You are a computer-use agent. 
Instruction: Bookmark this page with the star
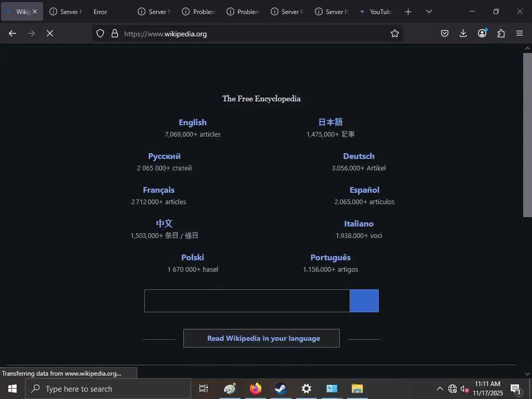[395, 33]
